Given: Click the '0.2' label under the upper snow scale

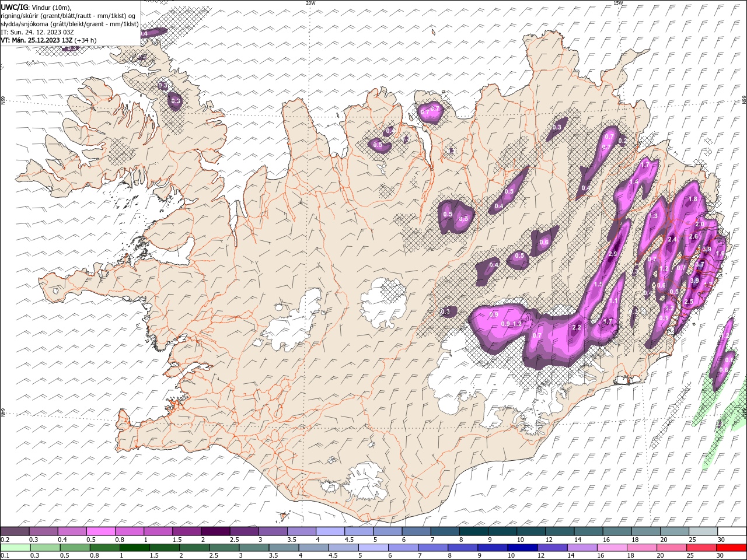Looking at the screenshot, I should click(5, 540).
